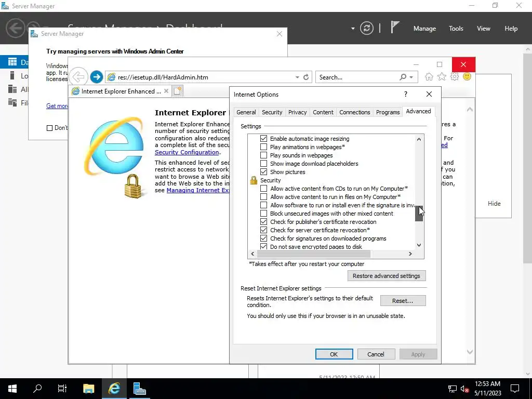
Task: Check Play animations in webpages
Action: [x=263, y=147]
